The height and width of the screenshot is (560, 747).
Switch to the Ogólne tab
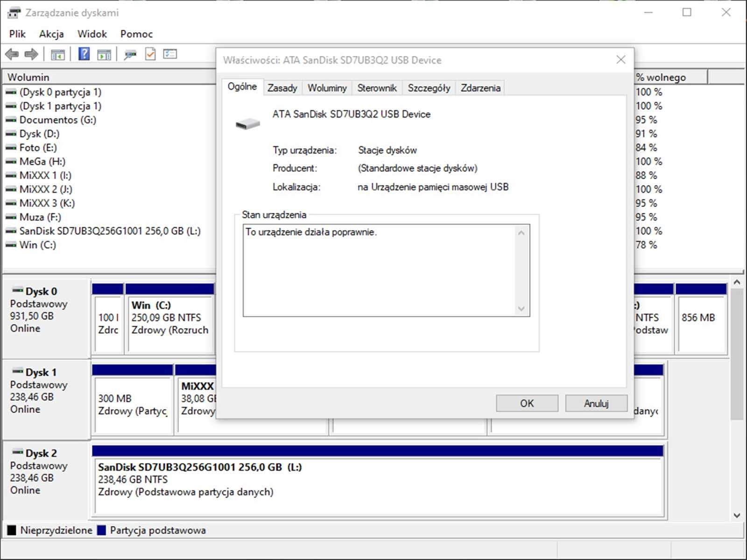tap(242, 87)
